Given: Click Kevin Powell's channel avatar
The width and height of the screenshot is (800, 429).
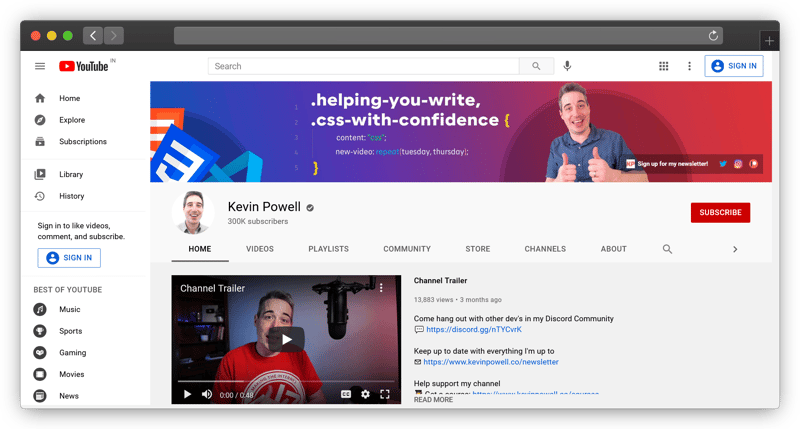Looking at the screenshot, I should pos(193,212).
